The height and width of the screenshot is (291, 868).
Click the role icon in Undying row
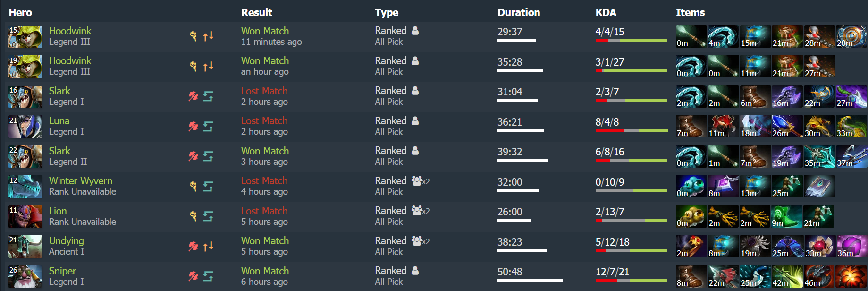click(x=194, y=246)
